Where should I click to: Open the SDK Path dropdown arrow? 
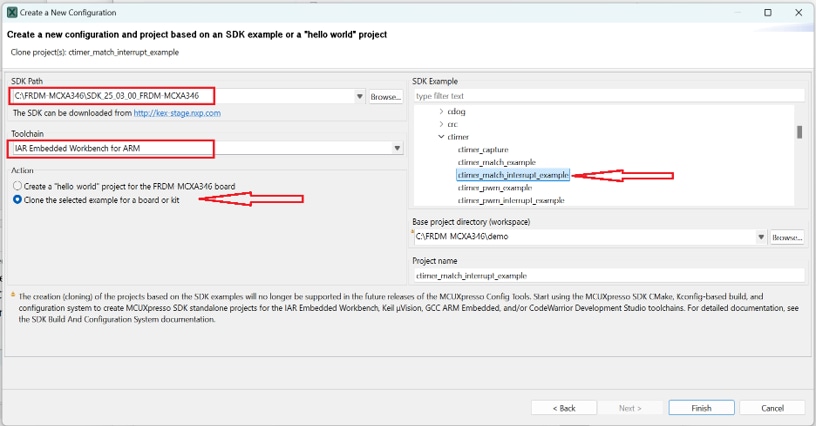tap(359, 97)
